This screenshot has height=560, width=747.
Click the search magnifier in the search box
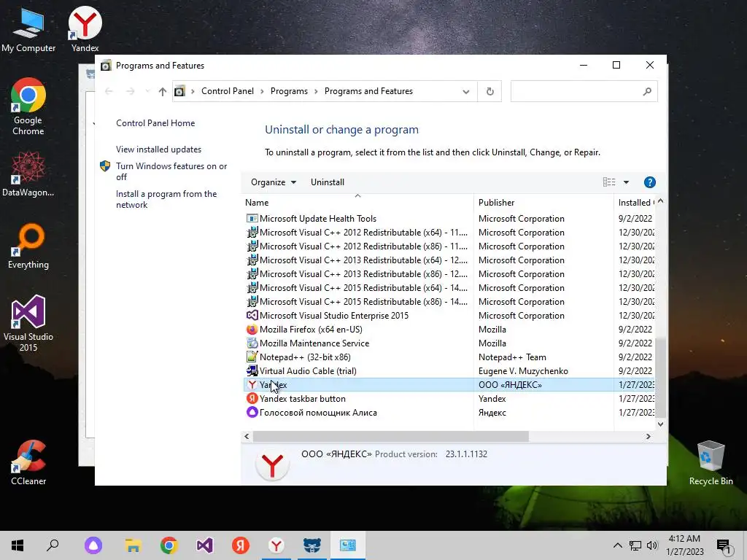[647, 91]
